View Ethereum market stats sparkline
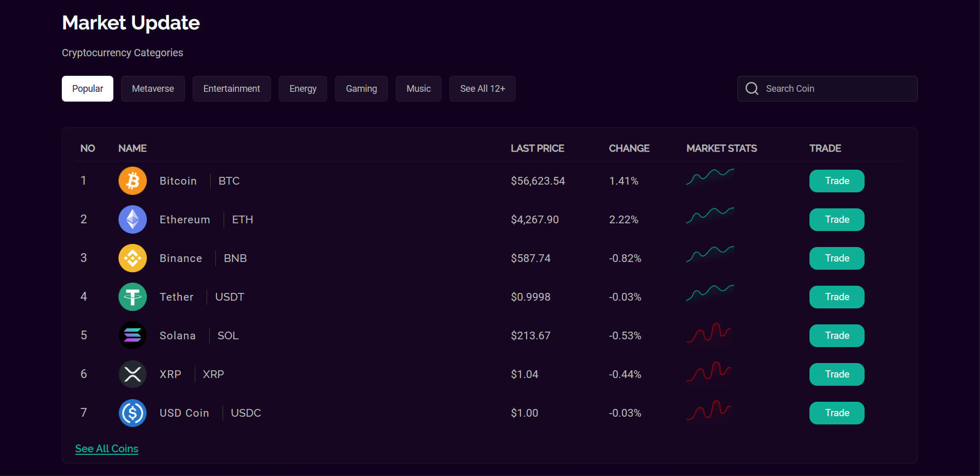Image resolution: width=980 pixels, height=476 pixels. (x=710, y=216)
